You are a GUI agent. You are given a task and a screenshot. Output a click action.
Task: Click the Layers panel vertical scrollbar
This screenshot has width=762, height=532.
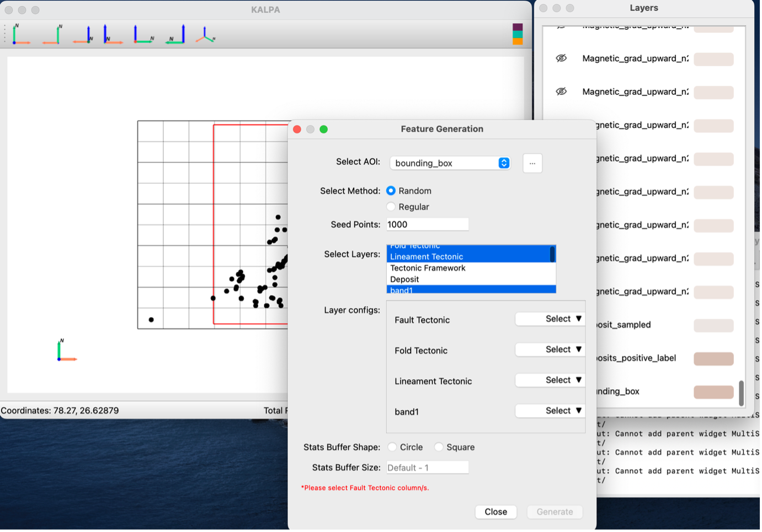pos(741,393)
